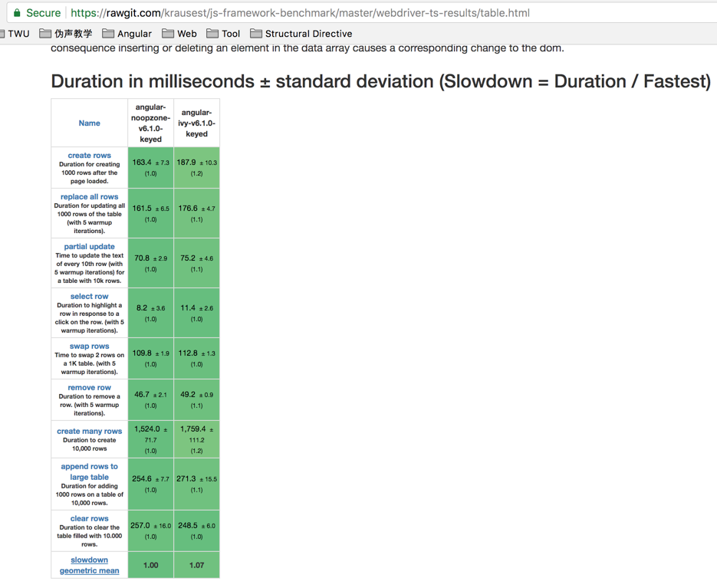Open the Tool bookmarks folder
Viewport: 717px width, 588px height.
(x=229, y=33)
